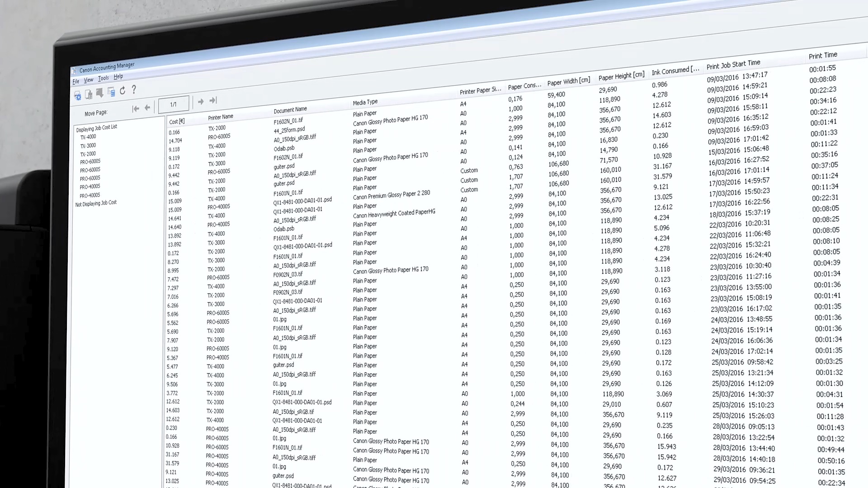Click the Print Job Start Time header
This screenshot has width=868, height=488.
[733, 65]
